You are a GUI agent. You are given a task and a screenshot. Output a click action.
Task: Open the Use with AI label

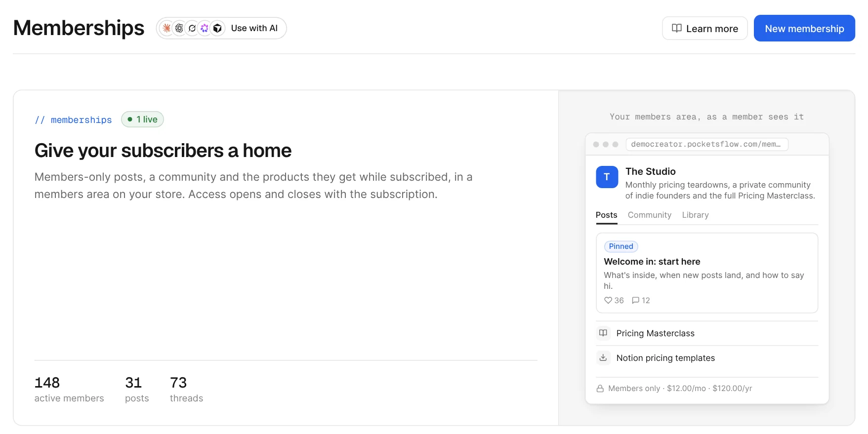coord(254,28)
